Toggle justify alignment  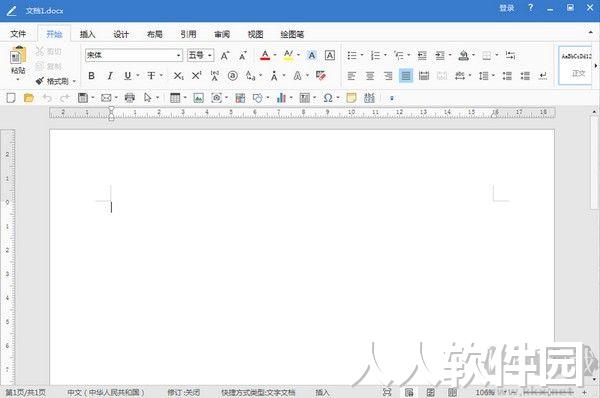[x=406, y=76]
